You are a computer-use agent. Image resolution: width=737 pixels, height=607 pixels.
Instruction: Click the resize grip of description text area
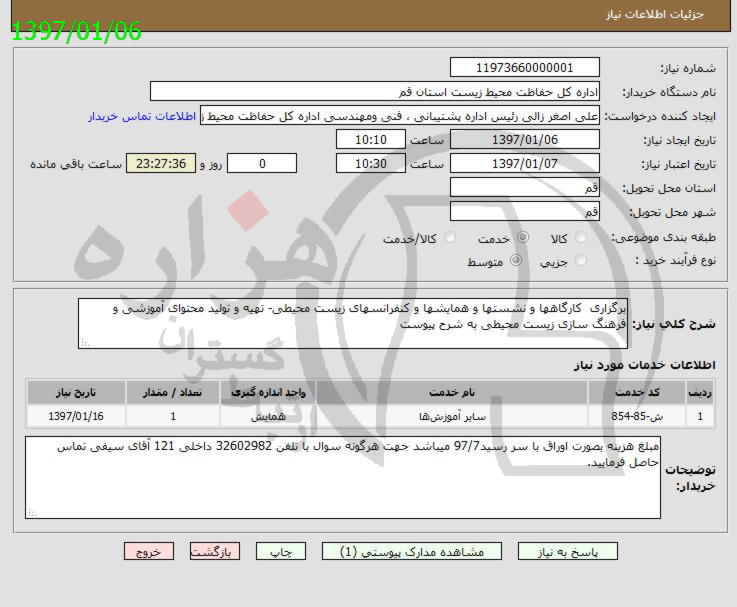click(x=85, y=343)
